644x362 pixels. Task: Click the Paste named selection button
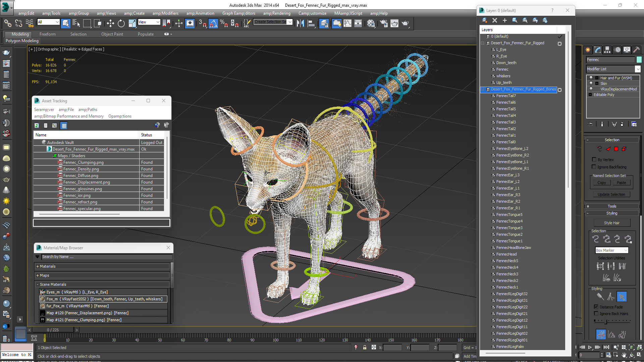(x=621, y=183)
